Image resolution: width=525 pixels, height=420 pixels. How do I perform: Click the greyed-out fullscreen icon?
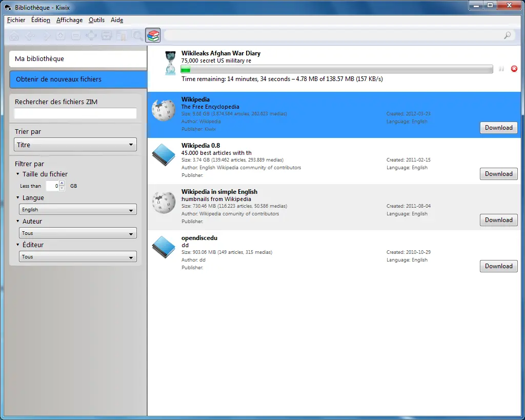pos(91,35)
